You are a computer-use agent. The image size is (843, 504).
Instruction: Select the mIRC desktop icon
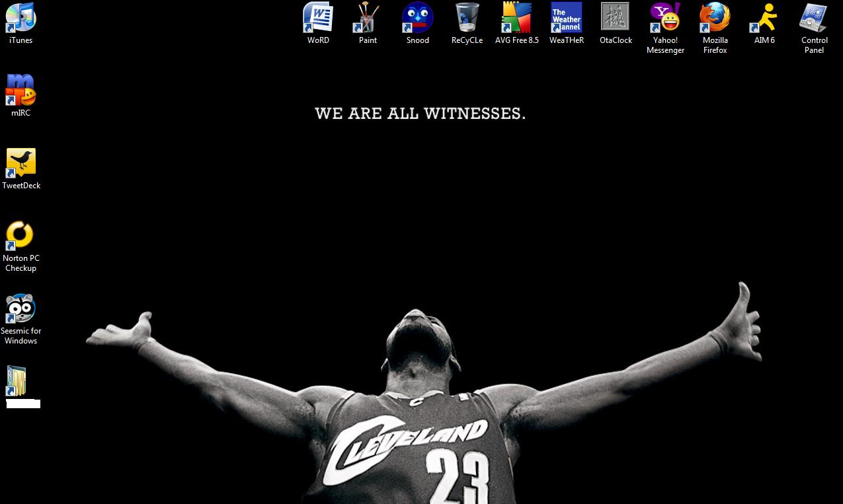(20, 90)
